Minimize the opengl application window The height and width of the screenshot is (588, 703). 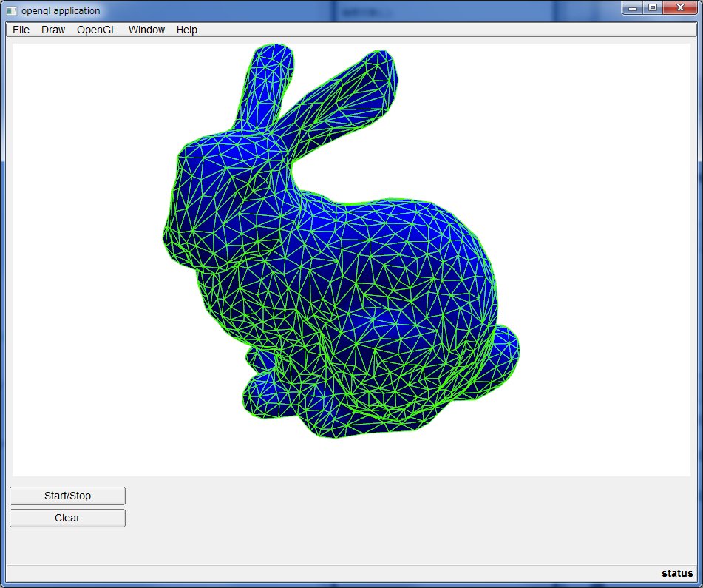pyautogui.click(x=633, y=7)
